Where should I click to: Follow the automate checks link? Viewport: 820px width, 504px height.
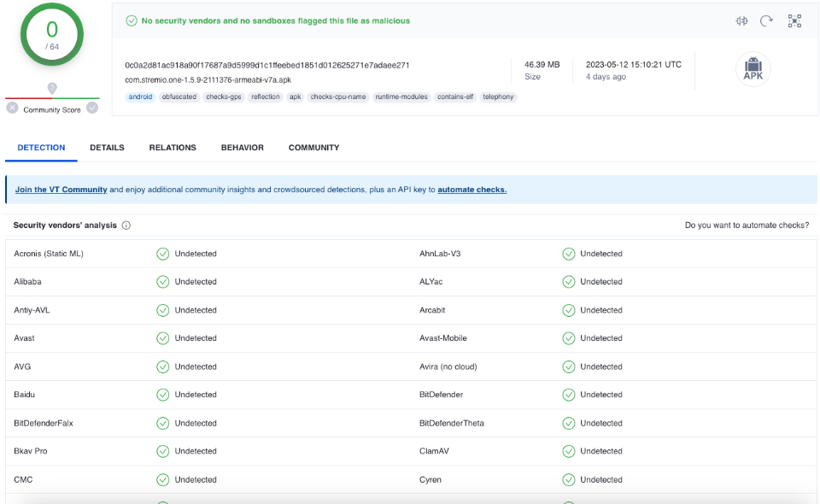pyautogui.click(x=472, y=190)
